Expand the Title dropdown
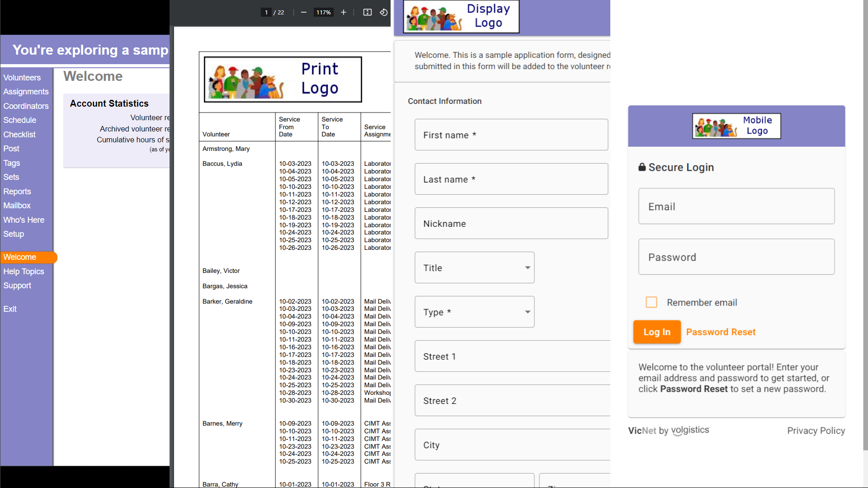The height and width of the screenshot is (488, 868). (475, 267)
